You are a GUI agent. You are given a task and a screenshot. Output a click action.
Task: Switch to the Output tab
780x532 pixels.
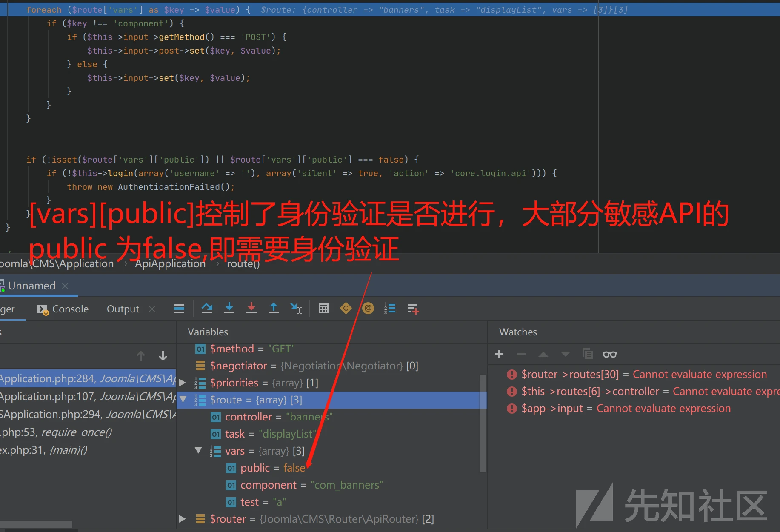tap(123, 309)
